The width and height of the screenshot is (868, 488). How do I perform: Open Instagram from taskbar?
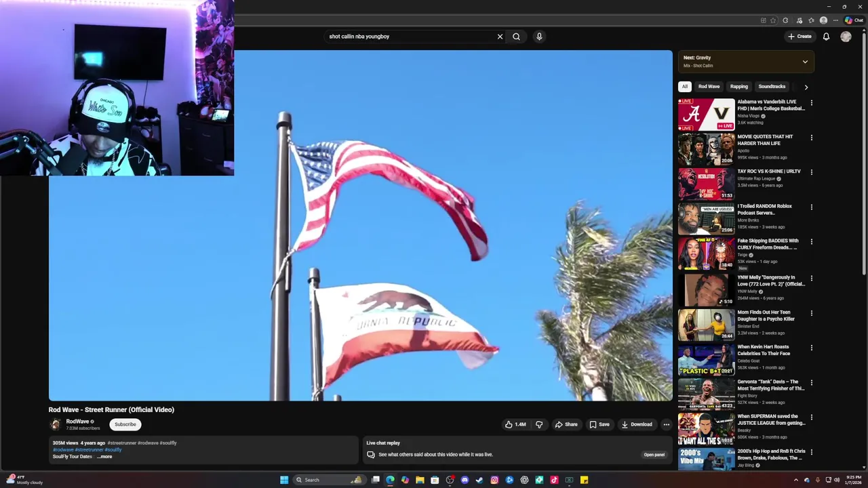pyautogui.click(x=494, y=480)
